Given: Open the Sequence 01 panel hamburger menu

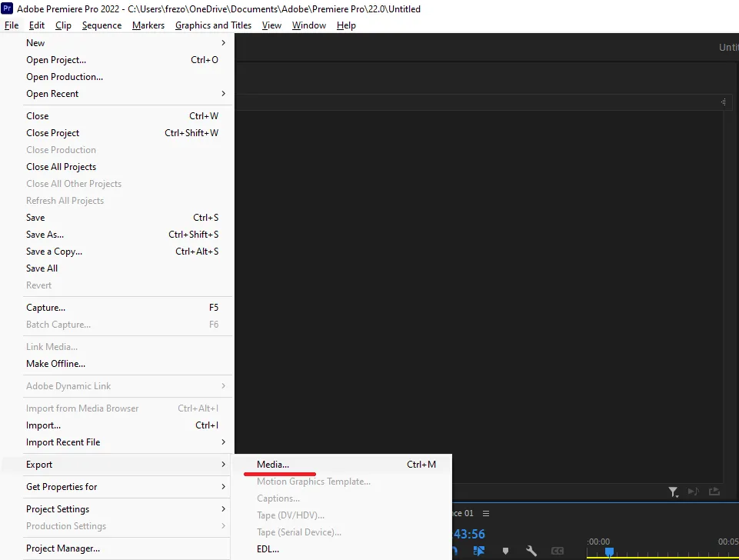Looking at the screenshot, I should click(486, 513).
